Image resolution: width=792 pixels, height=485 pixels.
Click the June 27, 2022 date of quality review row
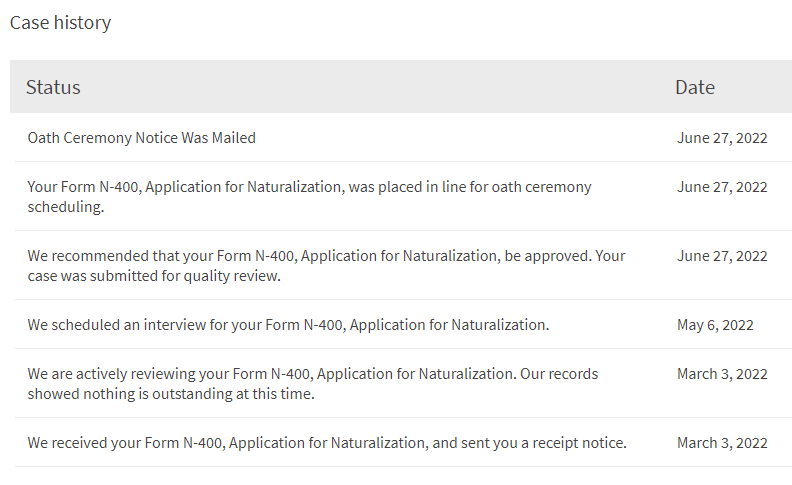[x=722, y=256]
